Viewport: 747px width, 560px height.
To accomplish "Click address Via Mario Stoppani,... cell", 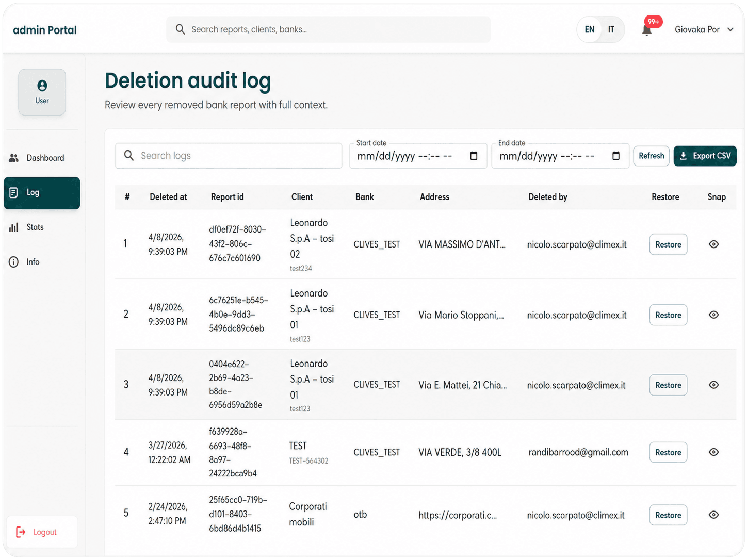I will pos(461,315).
